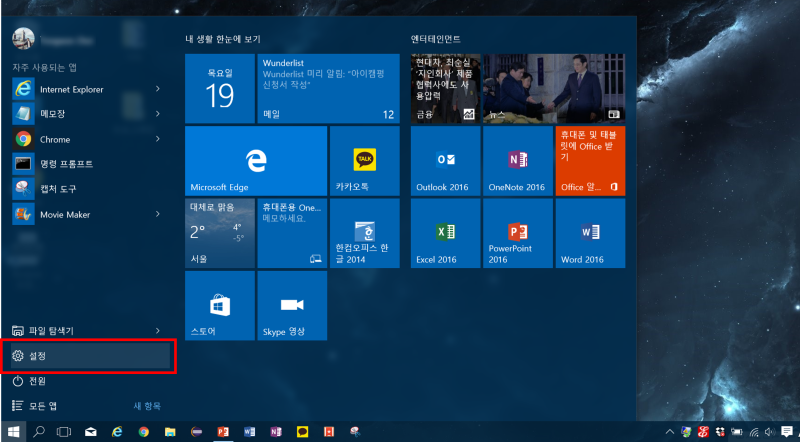
Task: Open Snipping Tool on taskbar
Action: coord(356,432)
